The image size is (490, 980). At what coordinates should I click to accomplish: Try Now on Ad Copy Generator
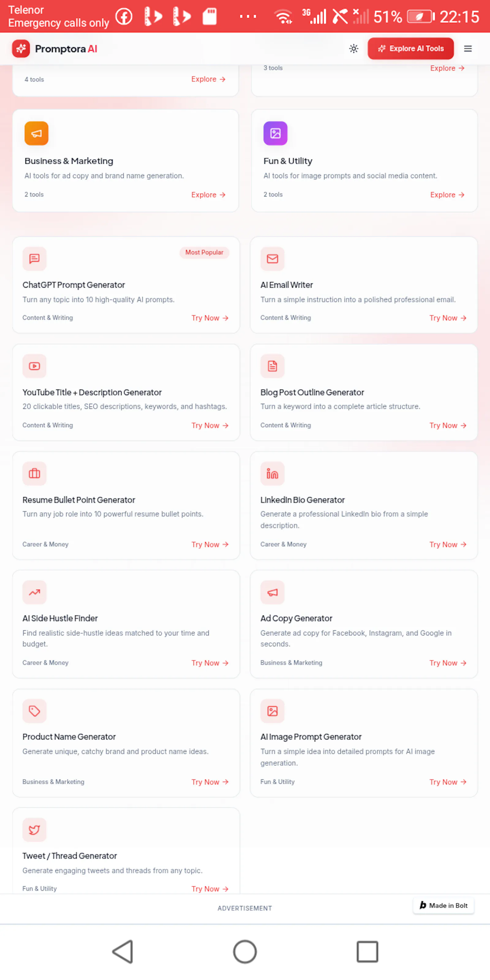tap(448, 663)
